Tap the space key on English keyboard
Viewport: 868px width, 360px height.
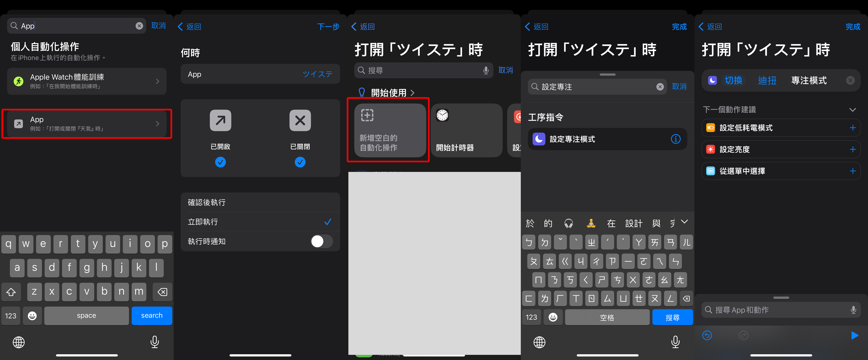[x=87, y=316]
